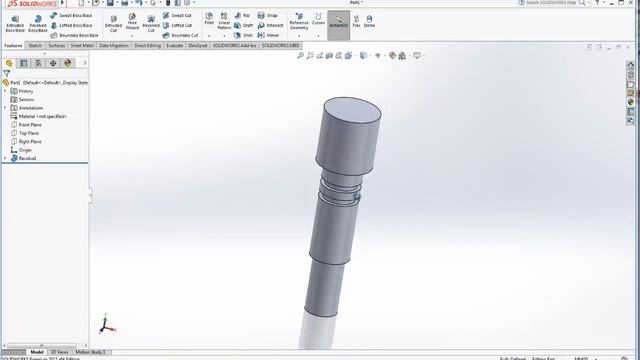Select the Linear Pattern tool
This screenshot has width=640, height=360.
click(x=224, y=21)
